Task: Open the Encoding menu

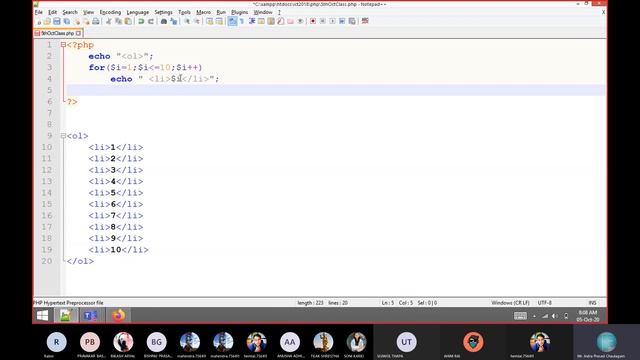Action: click(x=110, y=12)
